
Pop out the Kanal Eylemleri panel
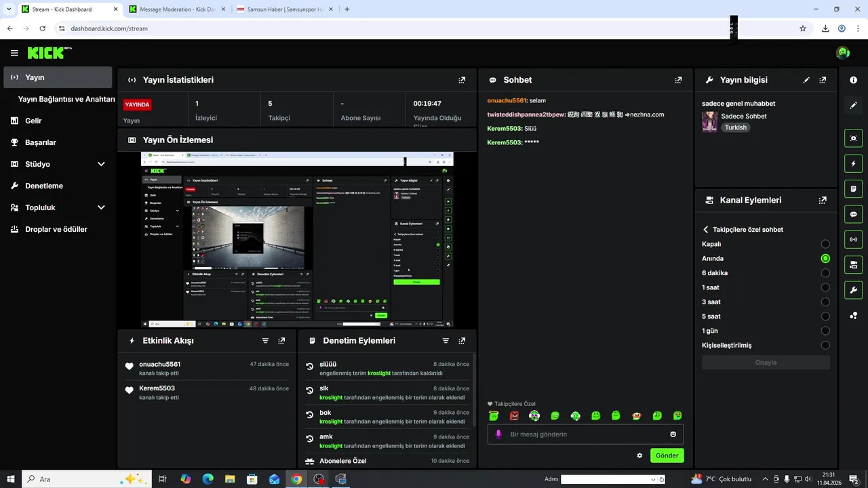coord(823,201)
